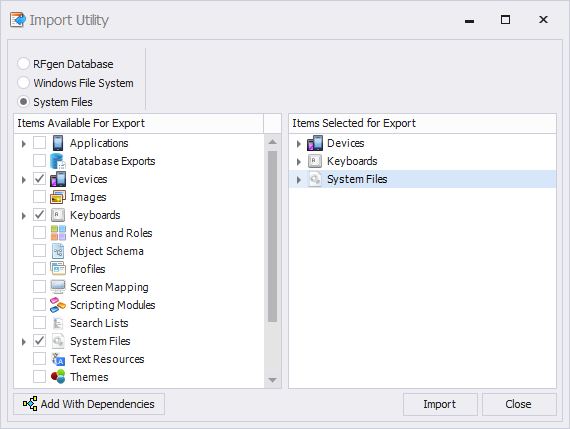Click the Menus and Roles icon
This screenshot has width=570, height=429.
[58, 233]
